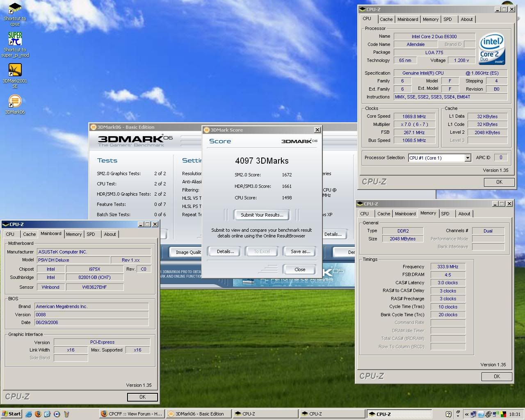Click OK in the DDR2 memory CPU-Z window
Screen dimensions: 525x420
tap(497, 377)
